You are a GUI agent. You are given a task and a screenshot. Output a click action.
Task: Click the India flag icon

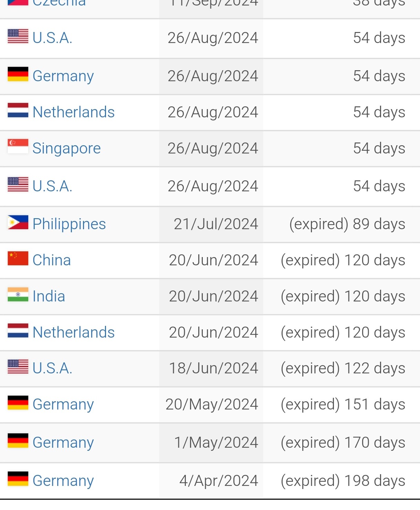coord(18,295)
